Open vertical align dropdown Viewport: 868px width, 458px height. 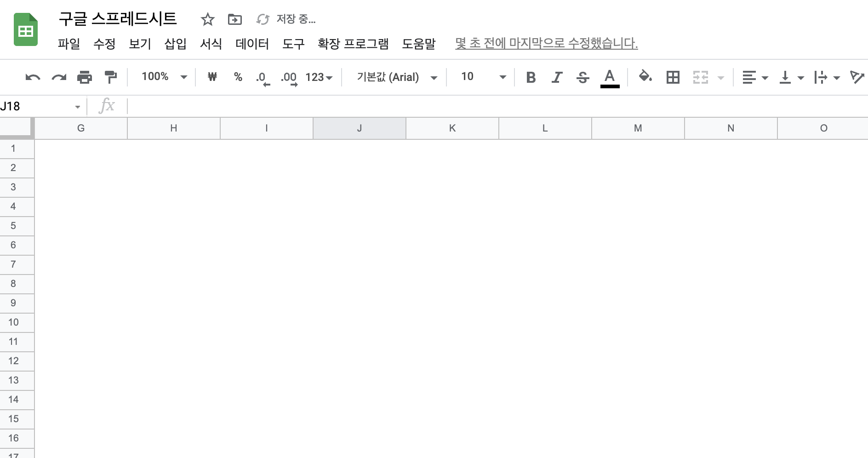[x=792, y=77]
